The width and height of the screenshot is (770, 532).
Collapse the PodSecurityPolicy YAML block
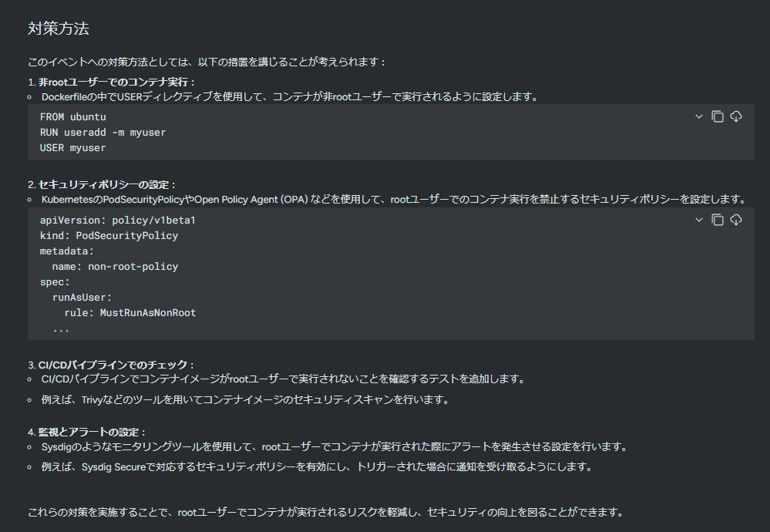pos(699,220)
